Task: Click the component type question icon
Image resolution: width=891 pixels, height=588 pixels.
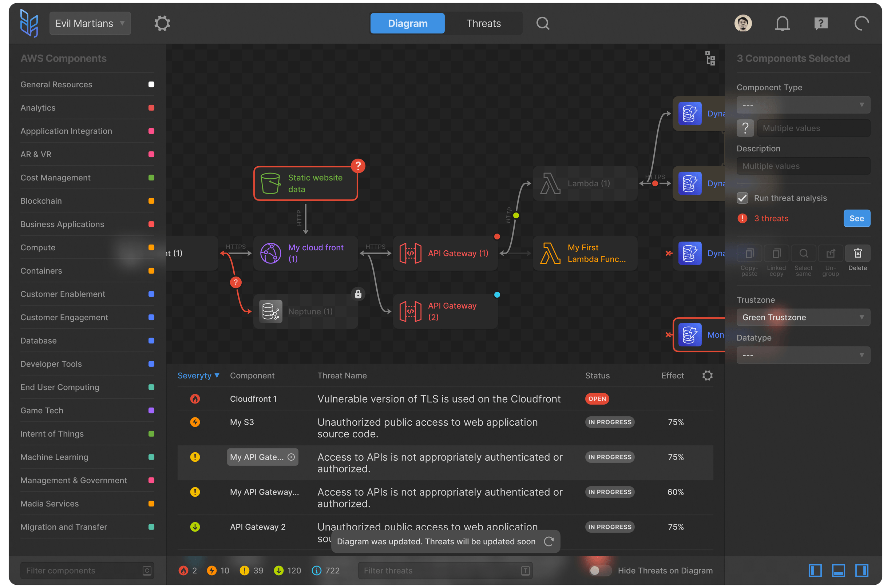Action: pyautogui.click(x=745, y=128)
